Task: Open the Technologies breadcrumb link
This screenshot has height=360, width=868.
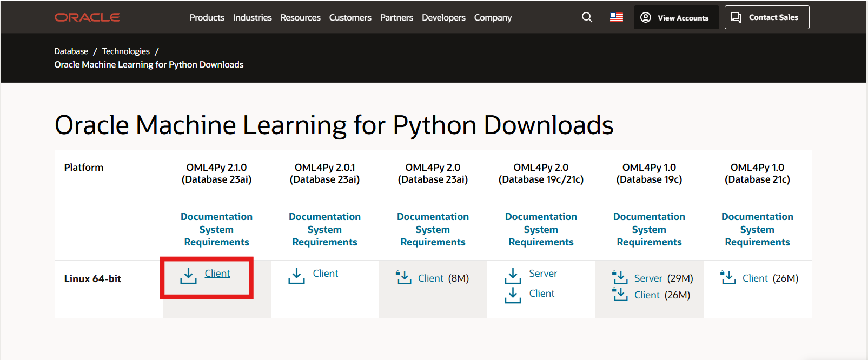Action: 125,51
